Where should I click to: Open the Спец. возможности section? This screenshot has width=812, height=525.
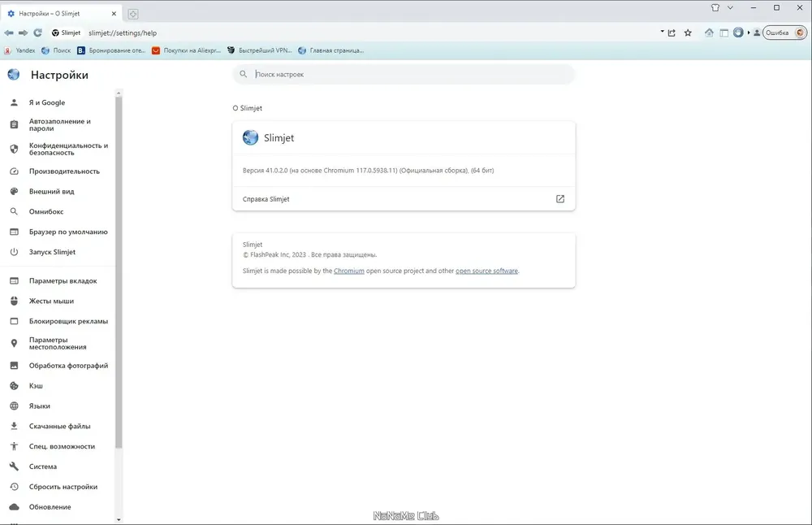pos(58,446)
